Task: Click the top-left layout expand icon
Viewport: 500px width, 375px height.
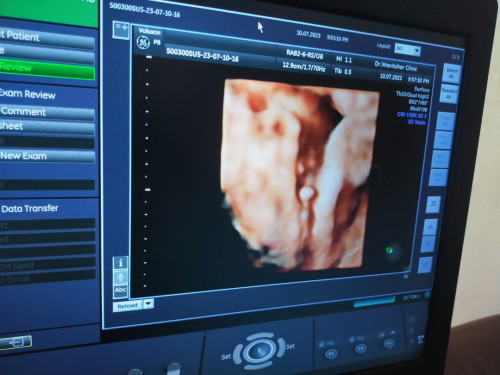Action: (121, 30)
